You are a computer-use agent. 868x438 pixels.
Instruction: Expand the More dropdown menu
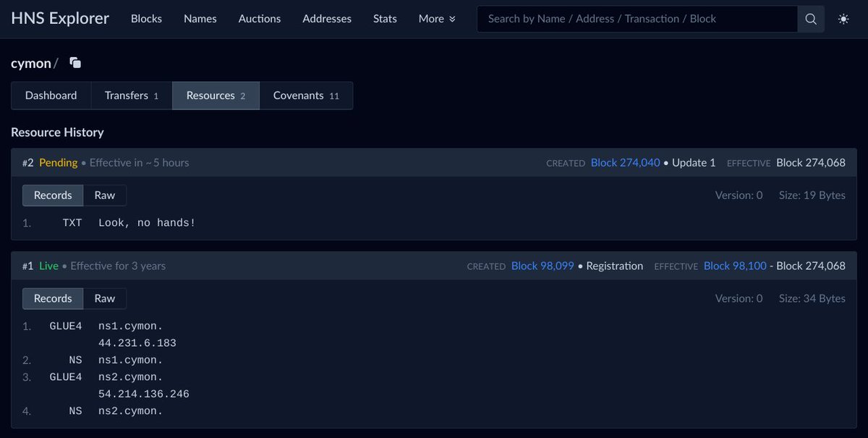437,19
